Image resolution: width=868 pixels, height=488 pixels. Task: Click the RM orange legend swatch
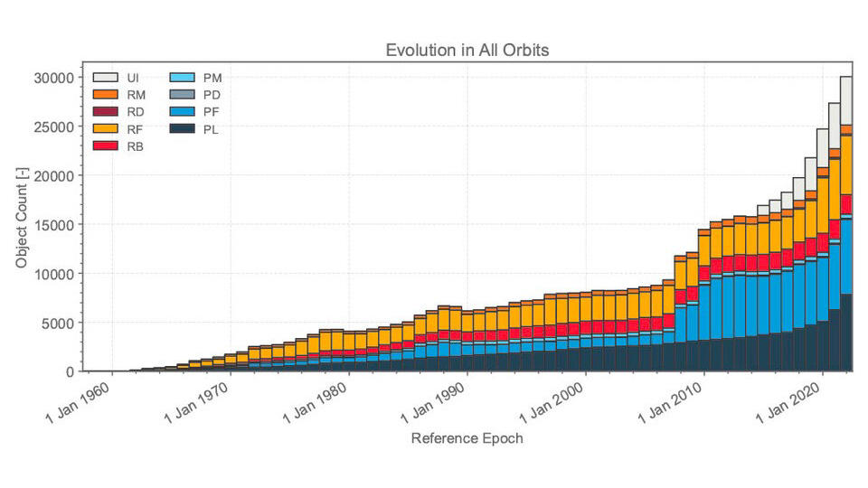pos(105,95)
